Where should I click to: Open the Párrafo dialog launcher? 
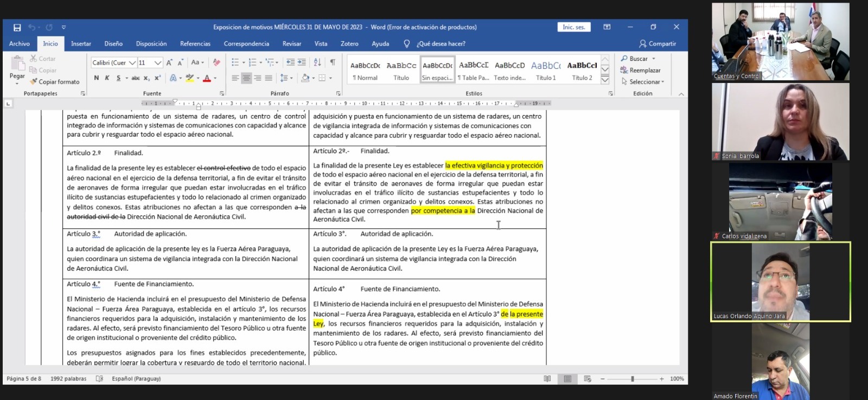[338, 93]
